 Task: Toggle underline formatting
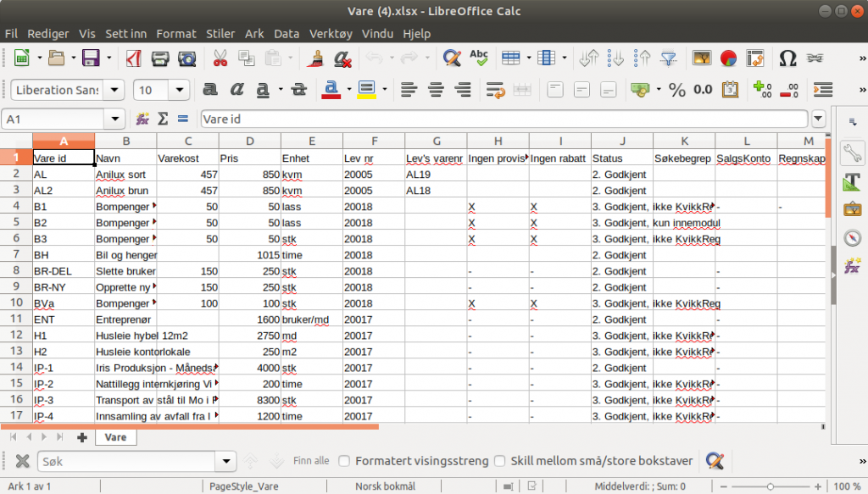point(263,90)
